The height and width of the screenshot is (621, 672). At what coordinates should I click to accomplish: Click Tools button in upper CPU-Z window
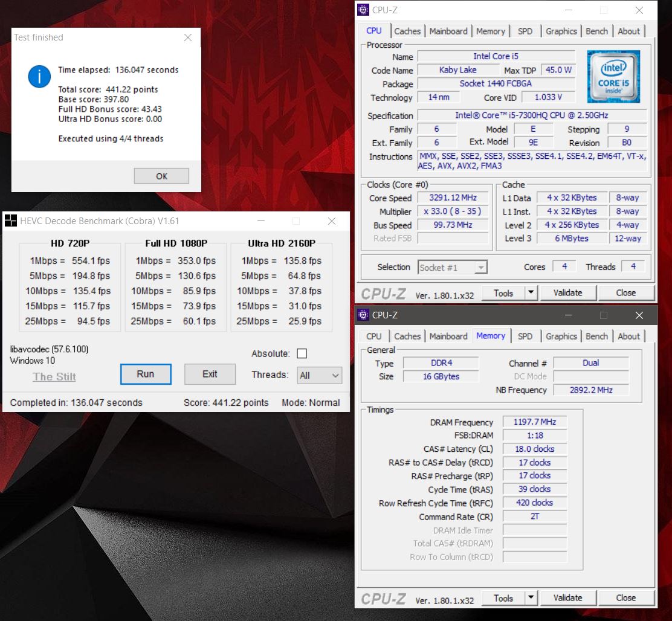pos(503,293)
